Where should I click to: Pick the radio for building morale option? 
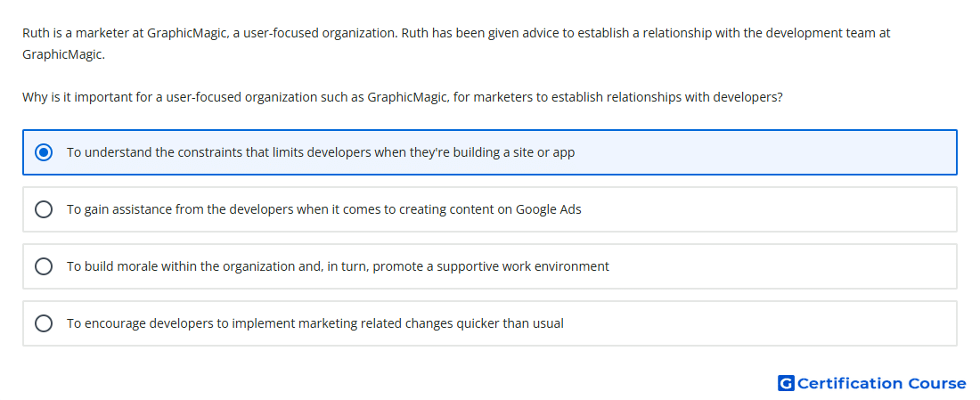[44, 266]
